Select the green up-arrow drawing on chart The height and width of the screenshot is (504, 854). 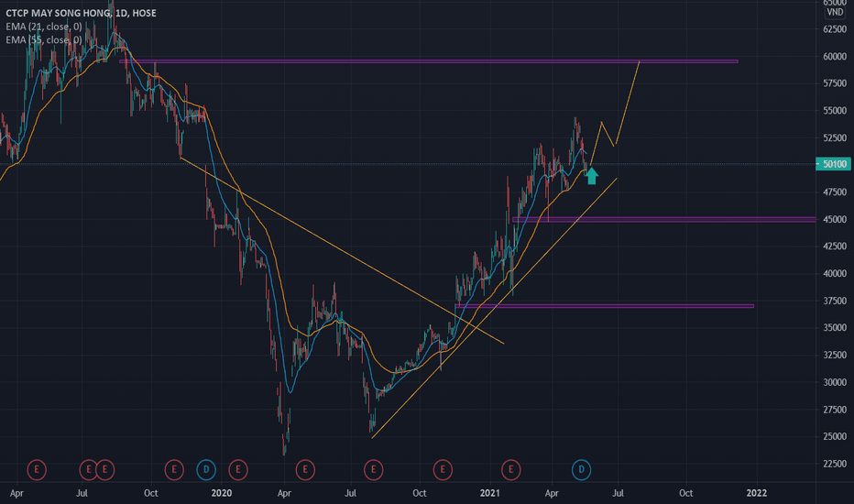tap(592, 176)
